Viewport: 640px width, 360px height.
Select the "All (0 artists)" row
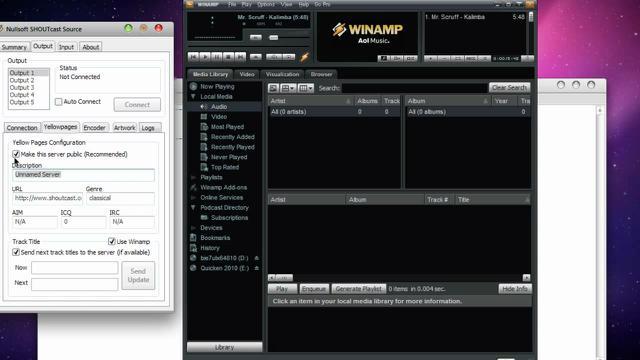pos(334,112)
